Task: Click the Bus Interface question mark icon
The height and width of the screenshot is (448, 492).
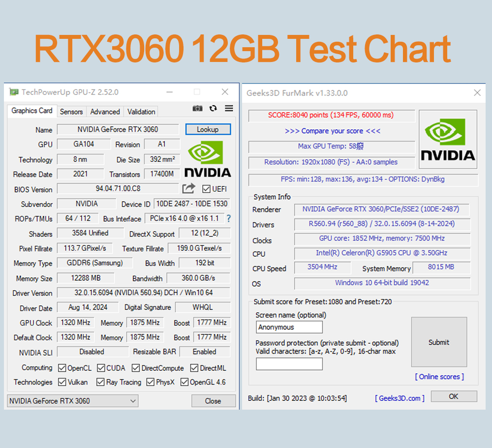Action: [229, 218]
